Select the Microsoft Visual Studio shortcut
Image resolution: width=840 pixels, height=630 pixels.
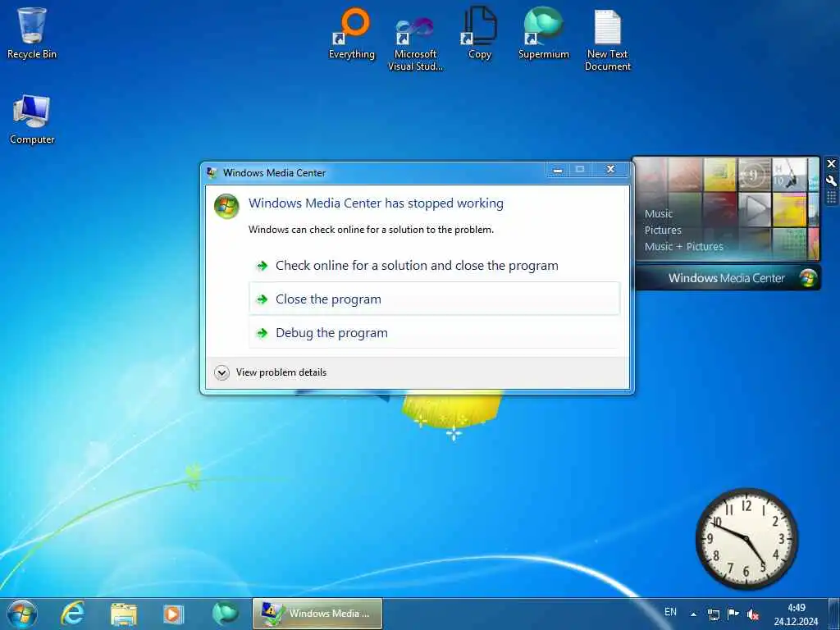tap(415, 43)
